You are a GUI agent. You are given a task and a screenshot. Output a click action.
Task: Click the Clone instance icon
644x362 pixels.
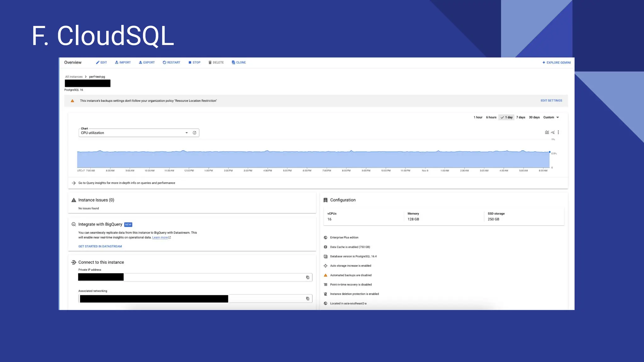coord(233,63)
